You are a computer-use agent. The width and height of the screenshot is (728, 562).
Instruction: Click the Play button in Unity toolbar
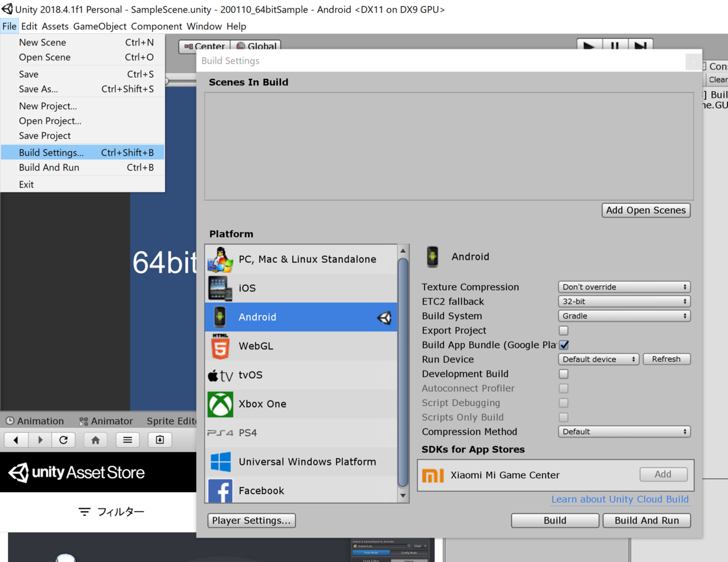[588, 46]
